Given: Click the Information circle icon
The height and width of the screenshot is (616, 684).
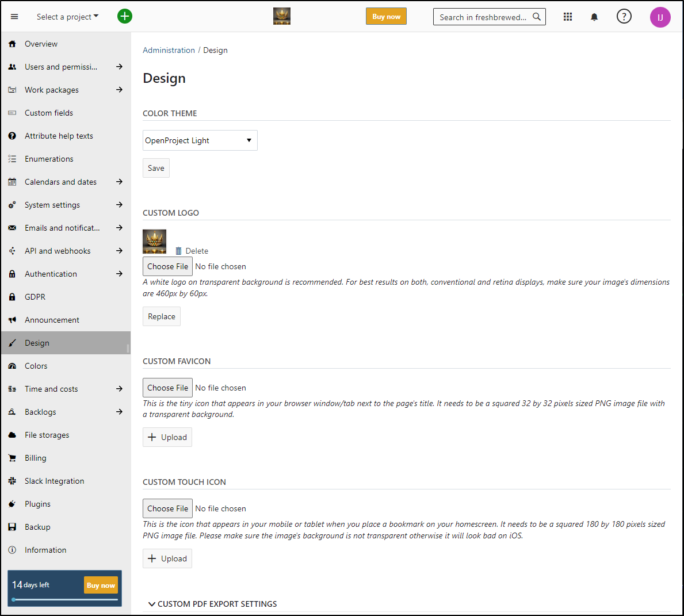Looking at the screenshot, I should pos(12,550).
